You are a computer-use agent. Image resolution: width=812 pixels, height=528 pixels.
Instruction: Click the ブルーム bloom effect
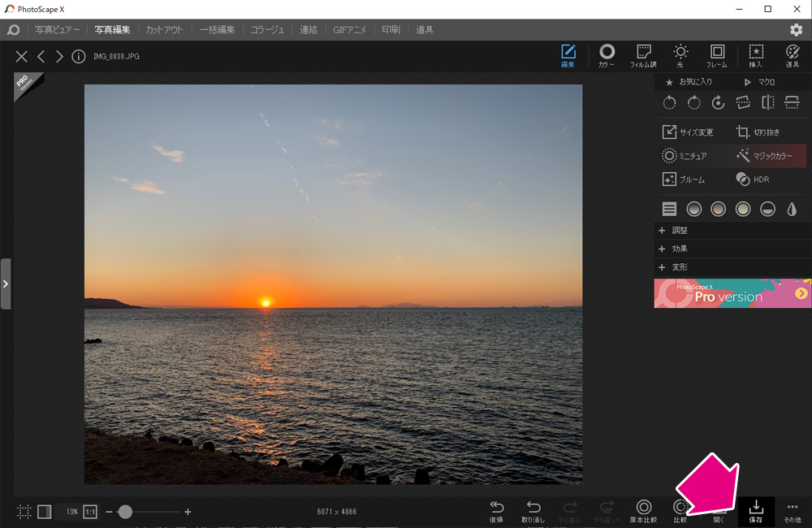683,180
